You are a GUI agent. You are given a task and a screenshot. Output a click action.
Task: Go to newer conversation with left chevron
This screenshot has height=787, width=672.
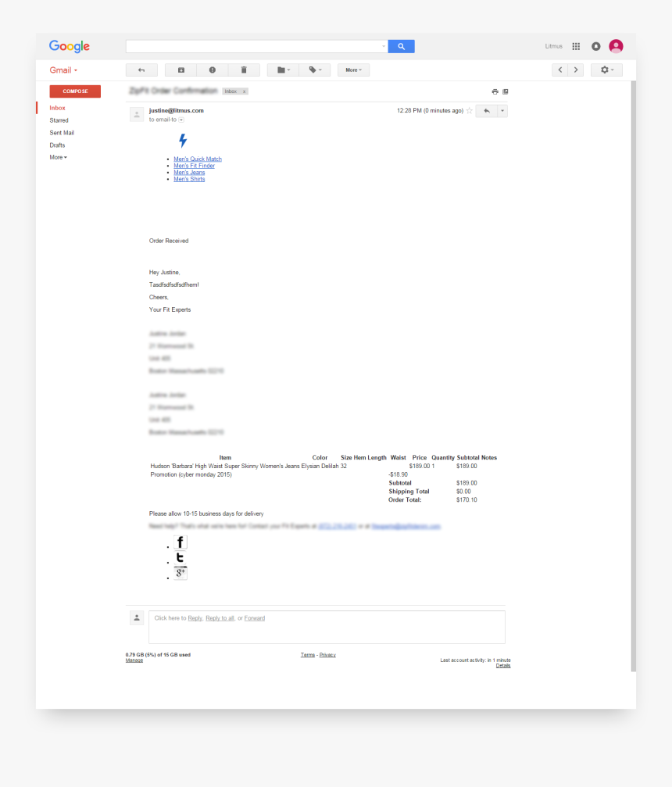pyautogui.click(x=560, y=70)
